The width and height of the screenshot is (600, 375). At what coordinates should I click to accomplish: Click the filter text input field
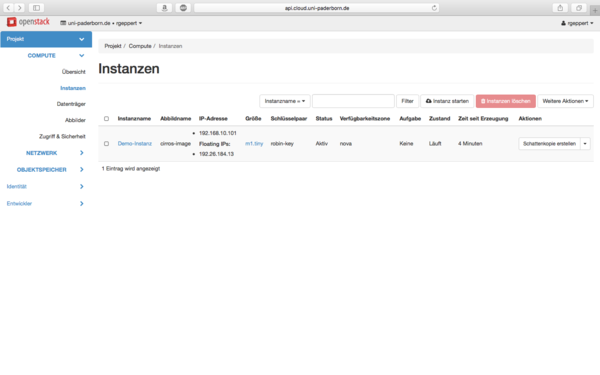353,101
